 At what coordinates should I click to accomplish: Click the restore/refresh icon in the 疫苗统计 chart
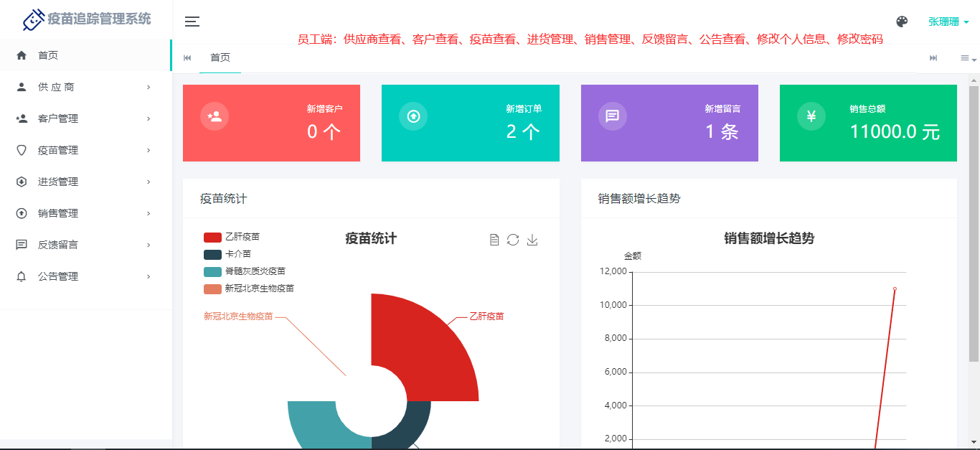tap(513, 240)
